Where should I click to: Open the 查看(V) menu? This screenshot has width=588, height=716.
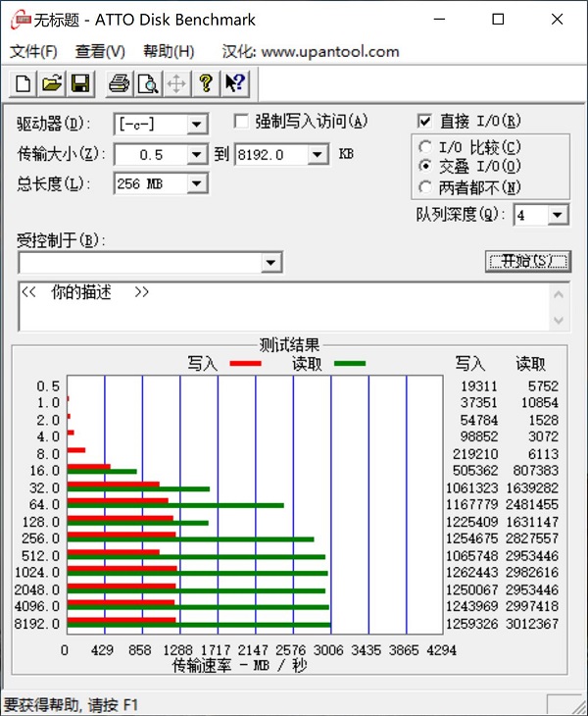click(x=100, y=51)
